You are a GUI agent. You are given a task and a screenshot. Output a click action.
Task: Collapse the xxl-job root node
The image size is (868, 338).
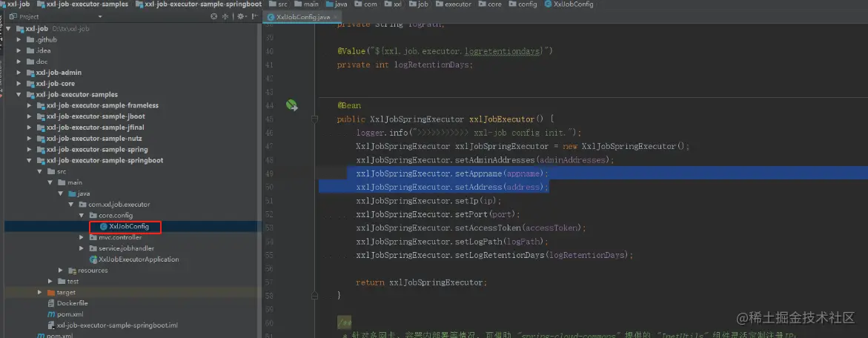9,29
